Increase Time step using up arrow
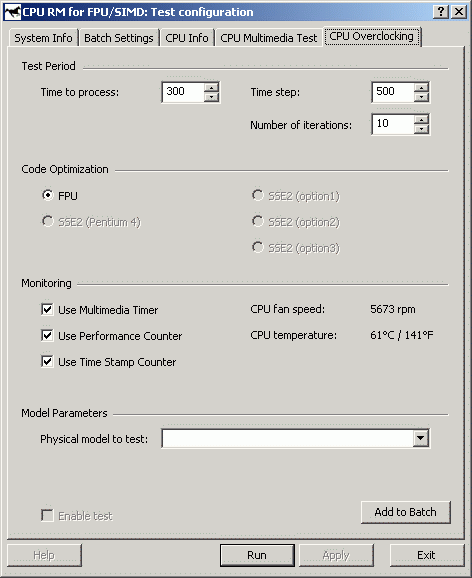This screenshot has width=472, height=578. [x=421, y=88]
